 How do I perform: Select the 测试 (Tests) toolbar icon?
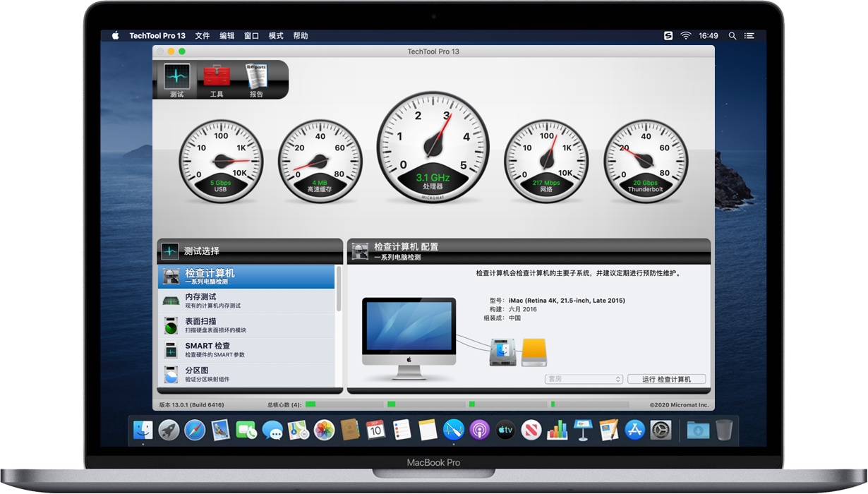pyautogui.click(x=176, y=79)
